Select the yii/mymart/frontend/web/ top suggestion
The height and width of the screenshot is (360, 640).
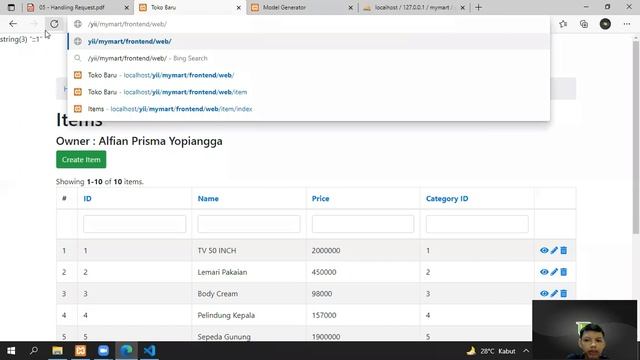coord(309,41)
